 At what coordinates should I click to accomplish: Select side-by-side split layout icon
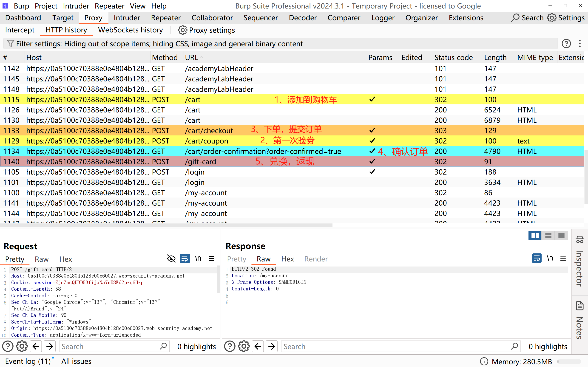pos(535,235)
